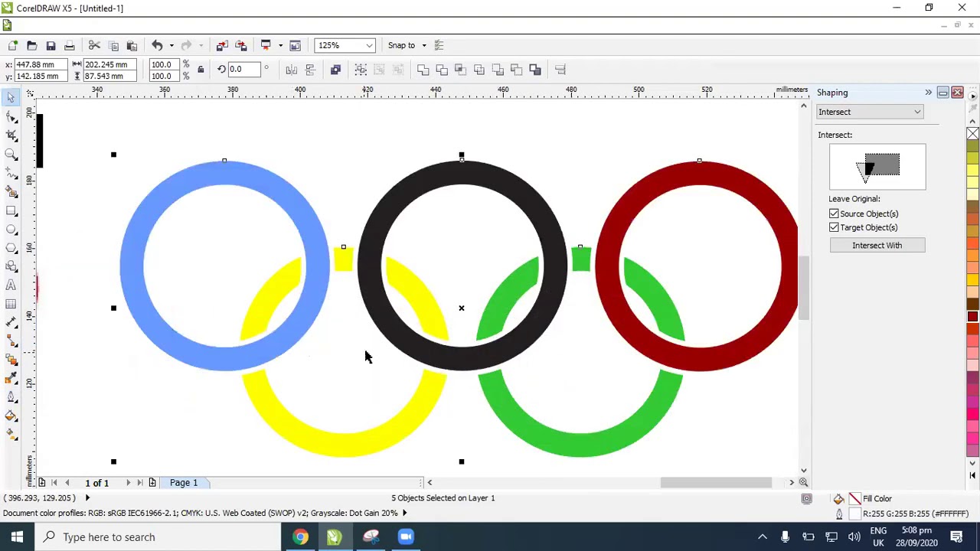Select the Freehand tool
This screenshot has height=551, width=980.
tap(11, 173)
